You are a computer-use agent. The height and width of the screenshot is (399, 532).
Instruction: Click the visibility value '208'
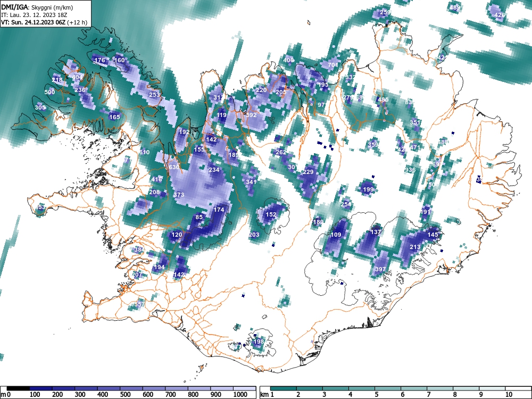click(154, 192)
